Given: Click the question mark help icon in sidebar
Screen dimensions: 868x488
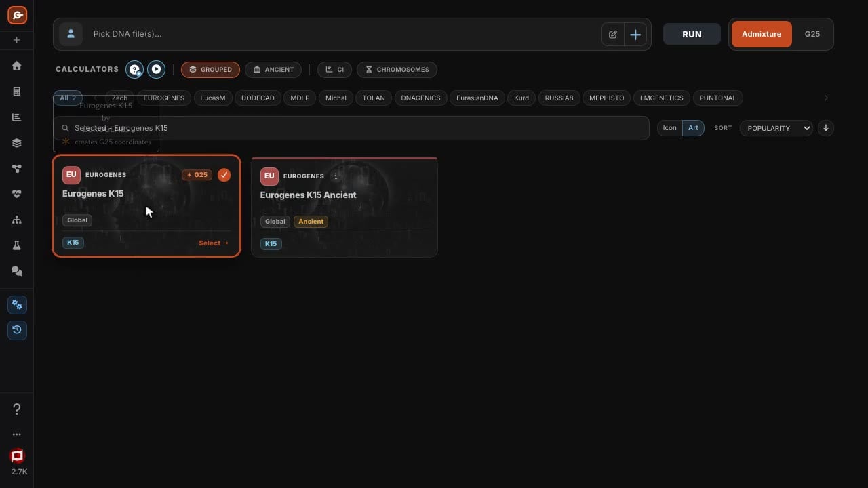Looking at the screenshot, I should [17, 409].
